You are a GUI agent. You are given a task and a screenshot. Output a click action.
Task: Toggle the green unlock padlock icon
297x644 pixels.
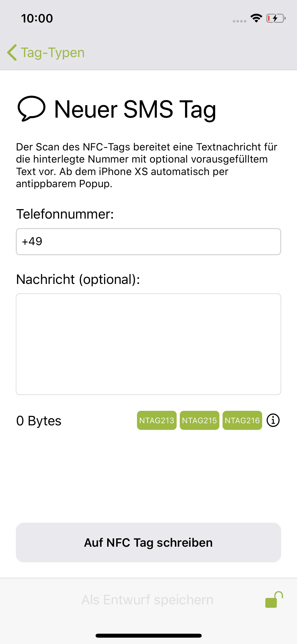point(274,600)
